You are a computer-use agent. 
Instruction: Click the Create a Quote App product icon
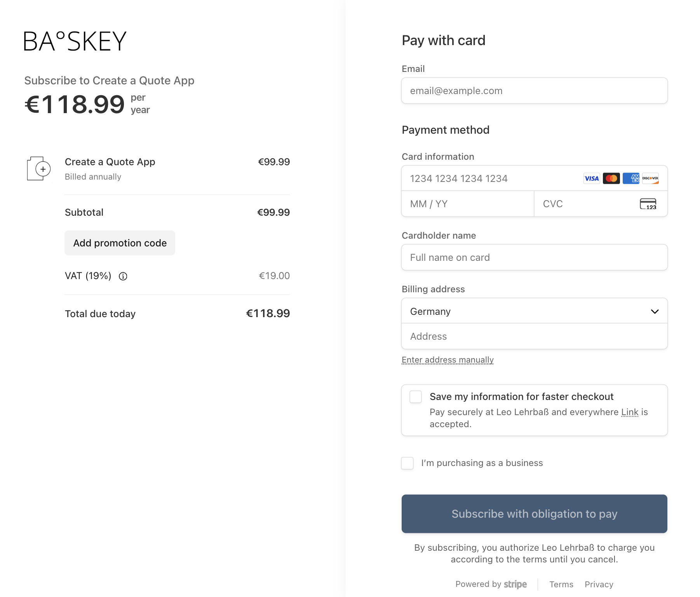(39, 169)
